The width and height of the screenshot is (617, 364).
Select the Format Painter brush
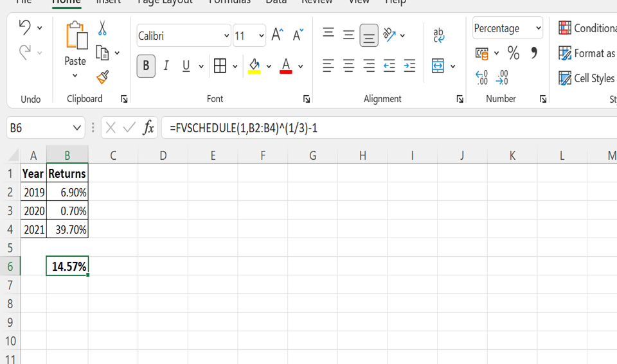point(103,77)
